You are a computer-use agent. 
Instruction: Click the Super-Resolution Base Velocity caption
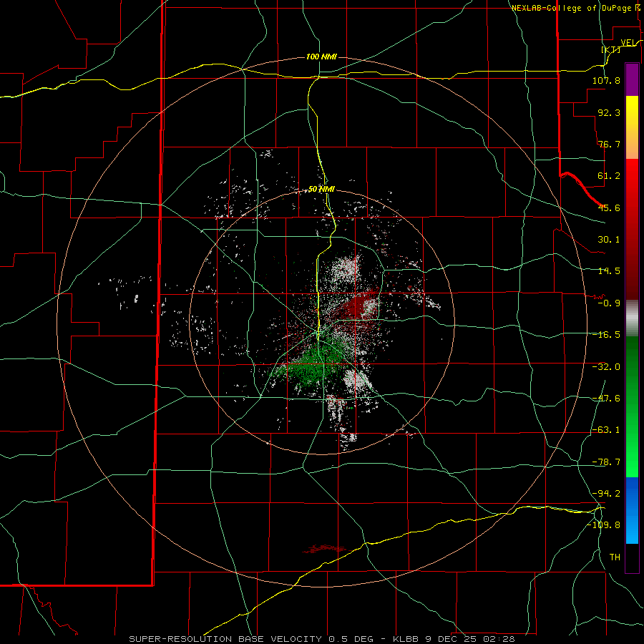point(321,639)
